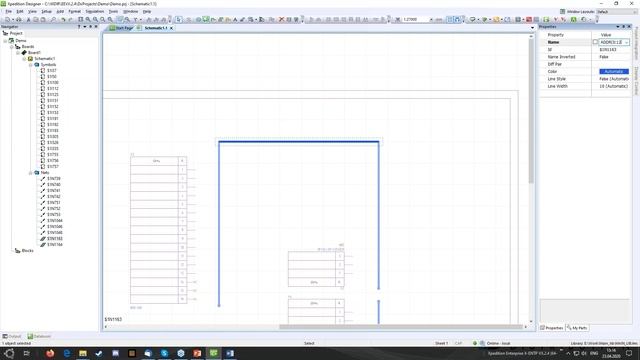Open Firefox from the taskbar

click(x=50, y=353)
